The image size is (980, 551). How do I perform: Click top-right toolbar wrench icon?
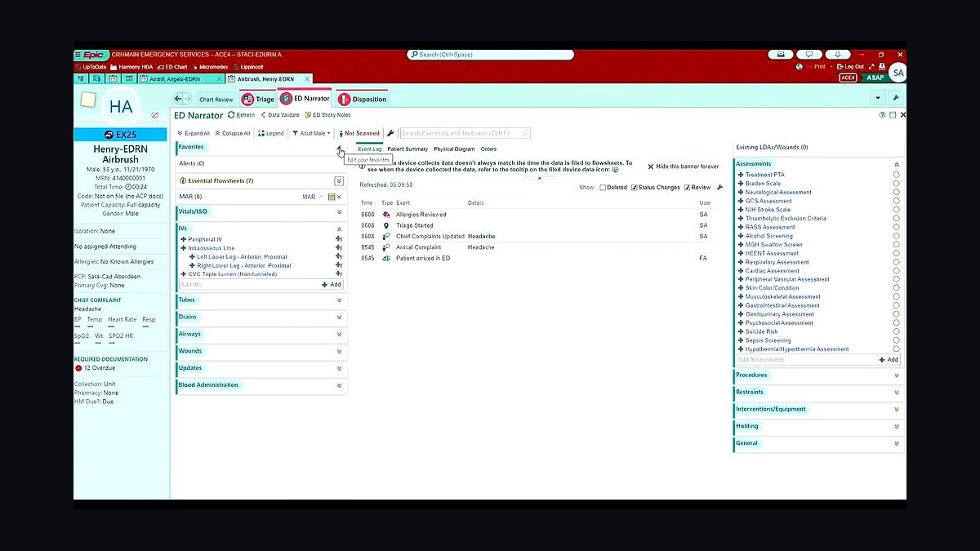(x=897, y=98)
